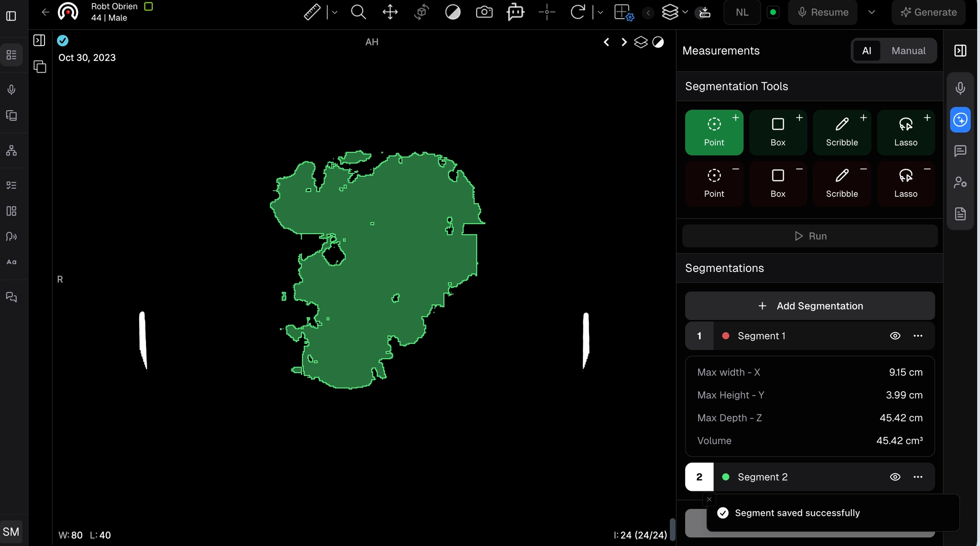The height and width of the screenshot is (546, 980).
Task: Select the NL language button
Action: [x=742, y=12]
